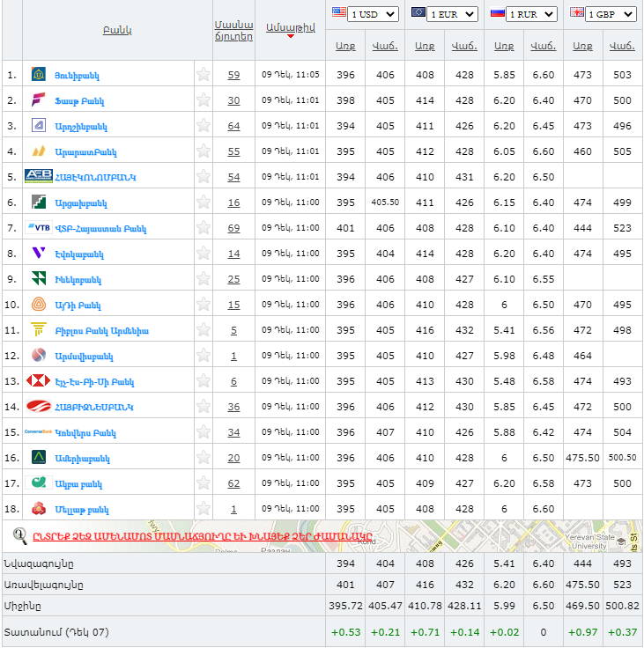
Task: Click the VTB logo in row 7
Action: click(x=39, y=228)
